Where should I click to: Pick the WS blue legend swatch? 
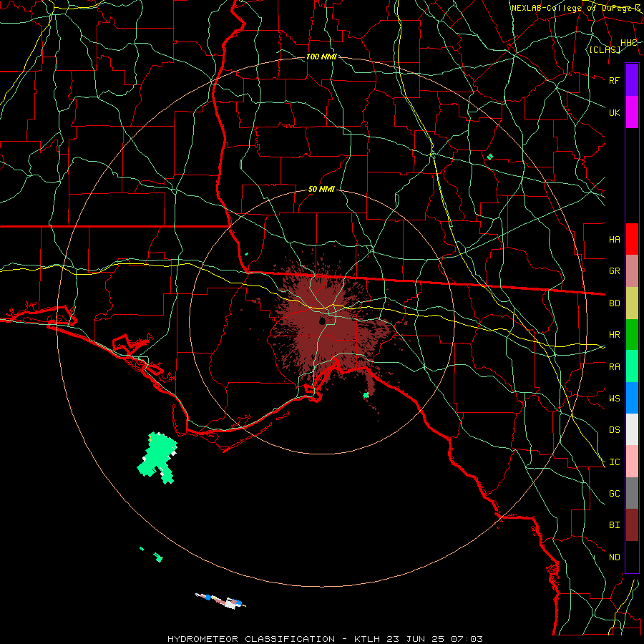(632, 398)
